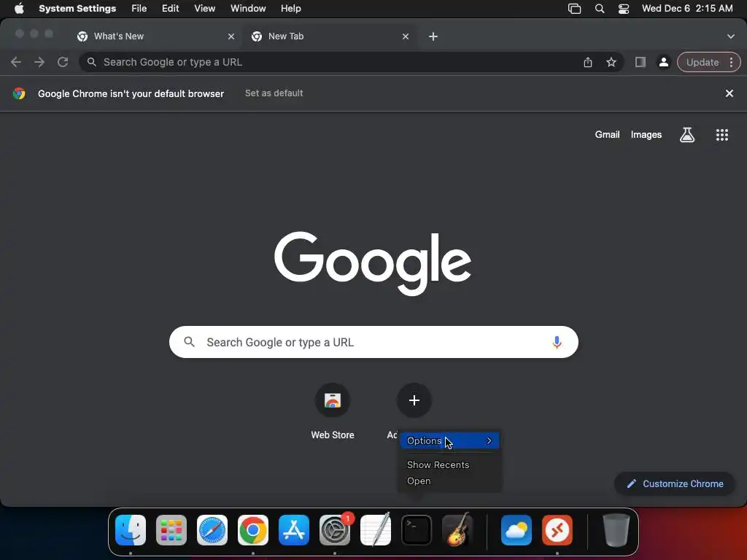Open the System Settings app menu
The image size is (747, 560).
coord(77,9)
